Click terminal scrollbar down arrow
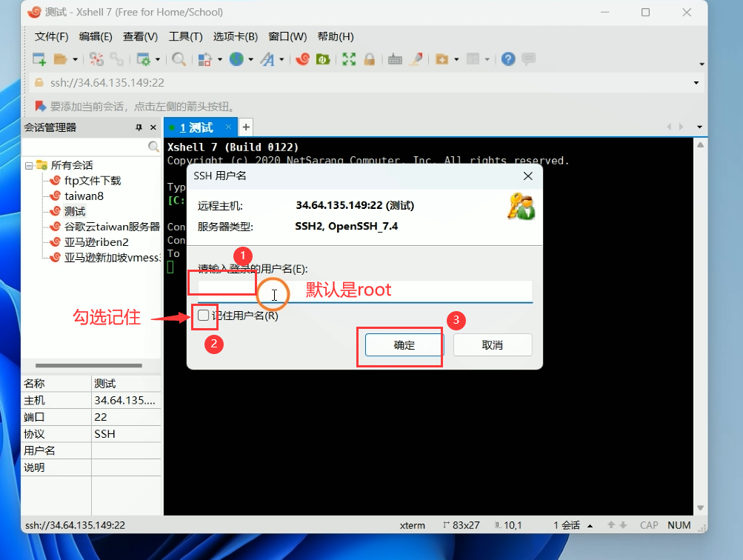 [x=700, y=508]
